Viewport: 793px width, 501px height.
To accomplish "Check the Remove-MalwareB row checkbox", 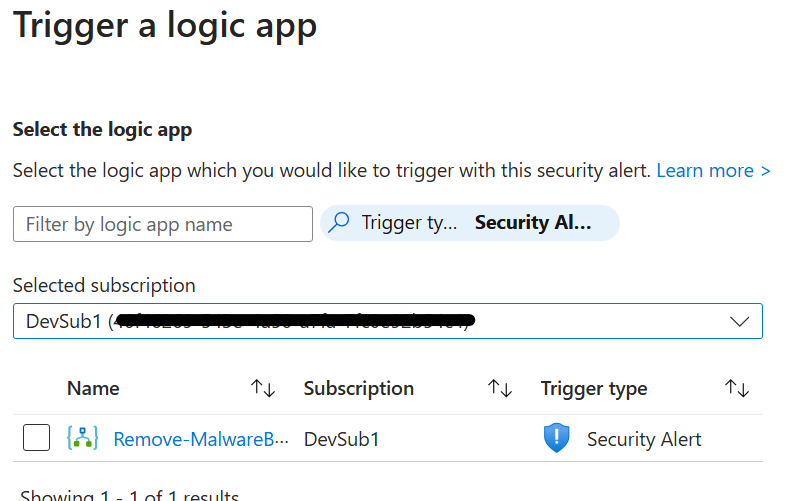I will click(x=36, y=437).
